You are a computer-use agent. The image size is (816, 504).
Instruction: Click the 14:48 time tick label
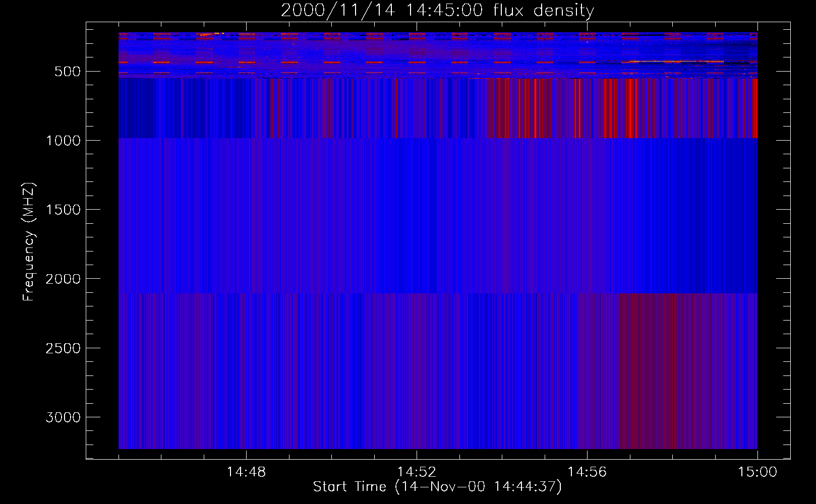pos(246,472)
